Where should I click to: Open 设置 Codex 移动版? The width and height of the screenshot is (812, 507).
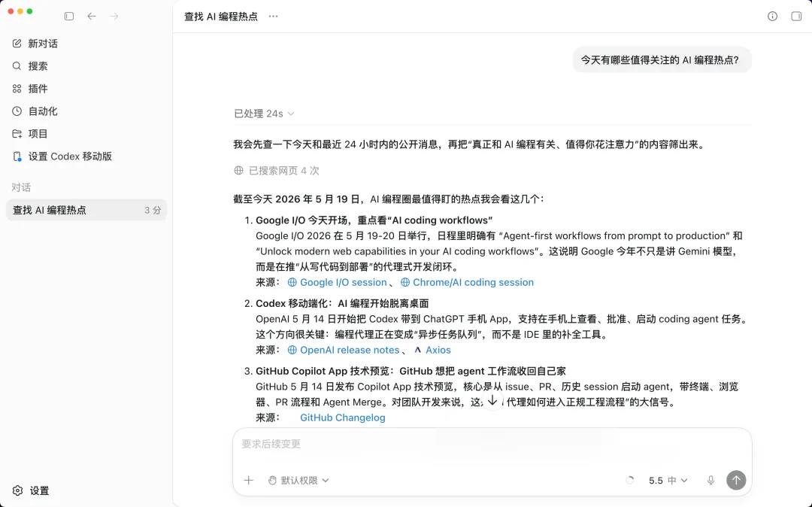point(62,156)
